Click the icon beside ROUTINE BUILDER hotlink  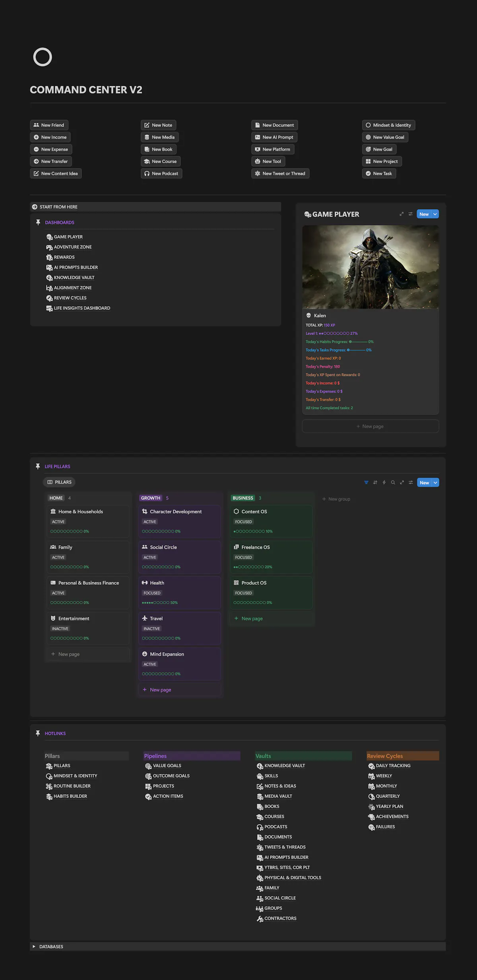(49, 786)
